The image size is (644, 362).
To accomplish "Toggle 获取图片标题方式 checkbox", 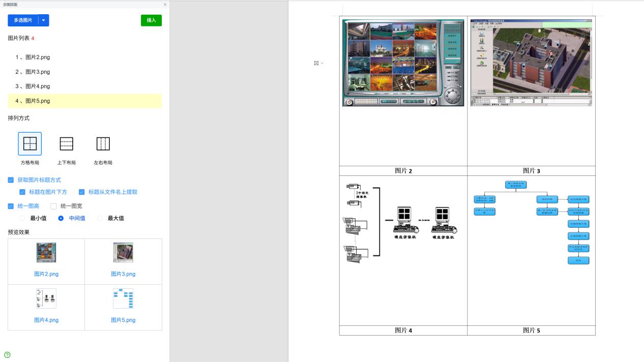I will (x=11, y=180).
